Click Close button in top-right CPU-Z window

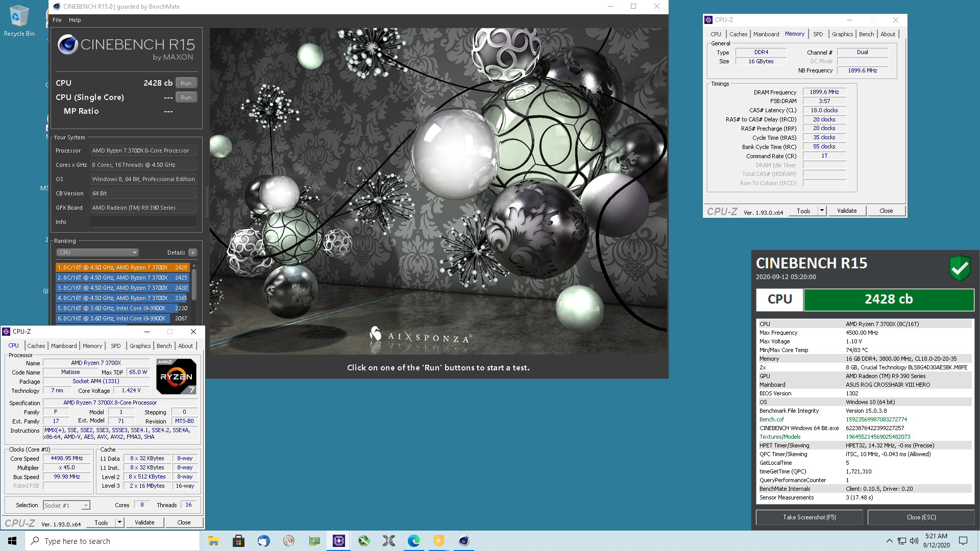[886, 211]
